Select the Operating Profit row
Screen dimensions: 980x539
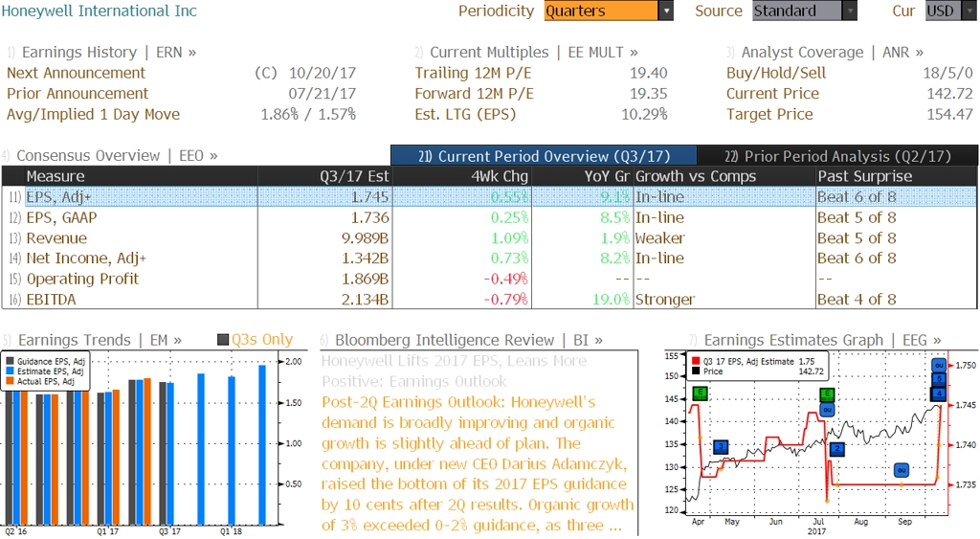[489, 279]
